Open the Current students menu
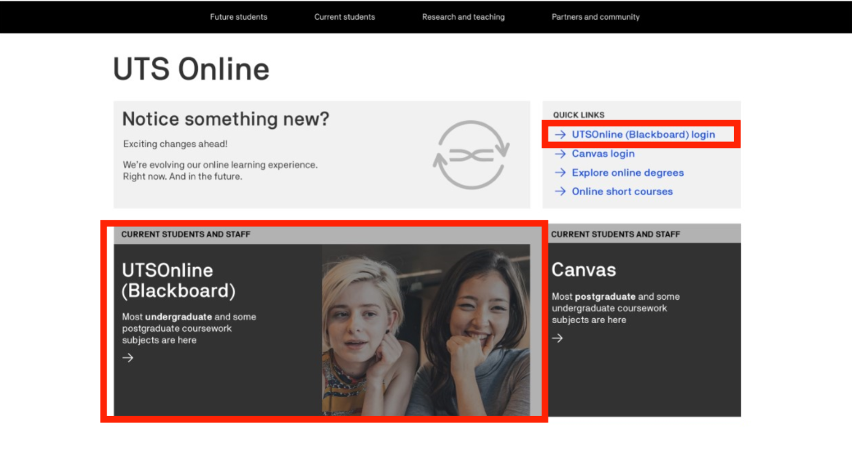This screenshot has height=476, width=868. (344, 17)
